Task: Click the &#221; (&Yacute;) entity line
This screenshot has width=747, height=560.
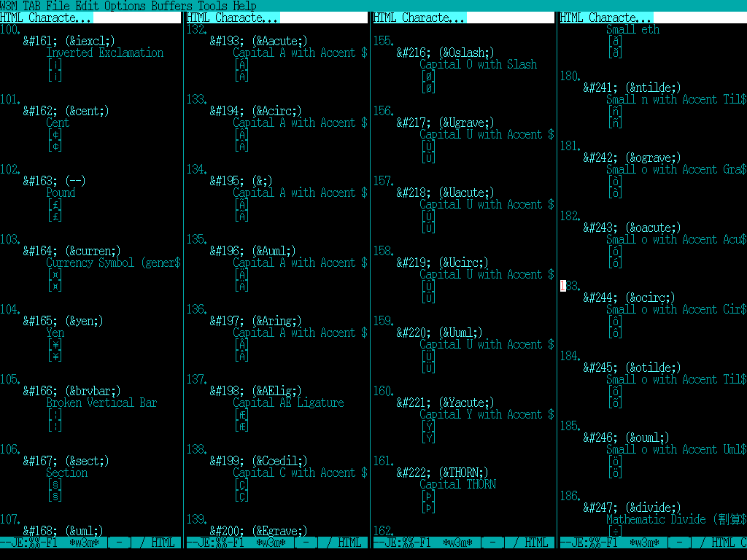Action: click(446, 402)
